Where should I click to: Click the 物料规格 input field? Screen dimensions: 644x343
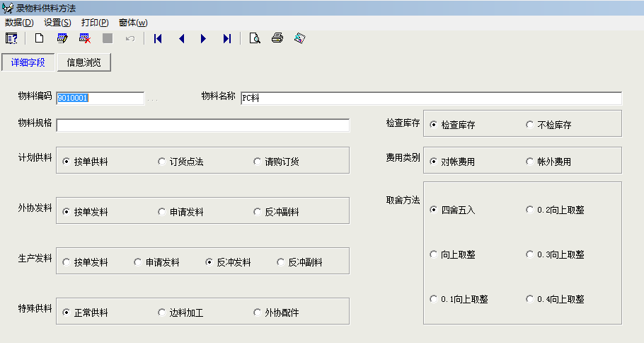click(x=203, y=125)
